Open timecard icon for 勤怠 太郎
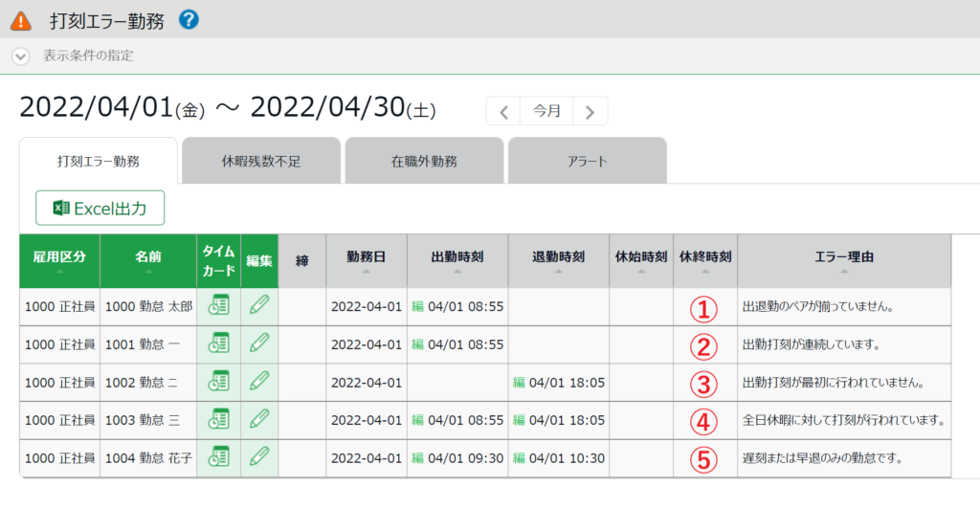 click(219, 306)
